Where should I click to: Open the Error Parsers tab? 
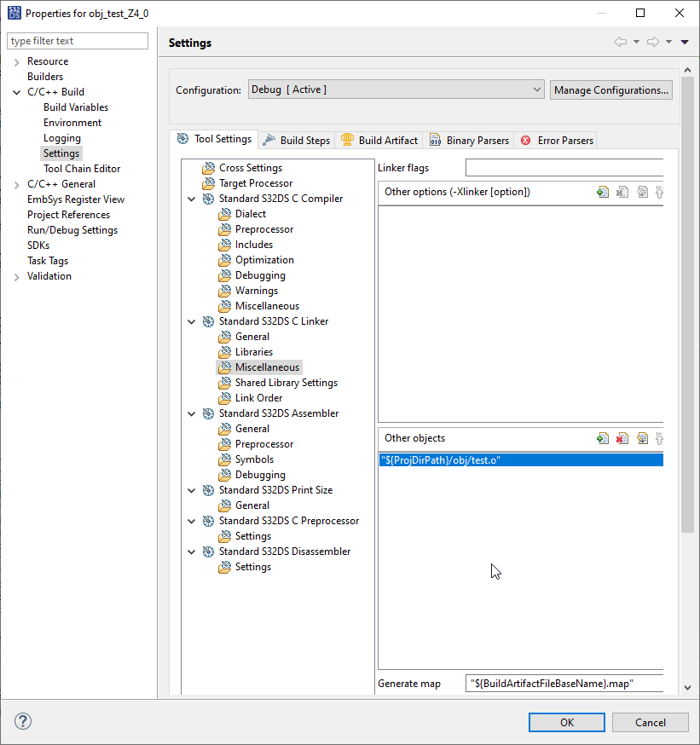(557, 140)
